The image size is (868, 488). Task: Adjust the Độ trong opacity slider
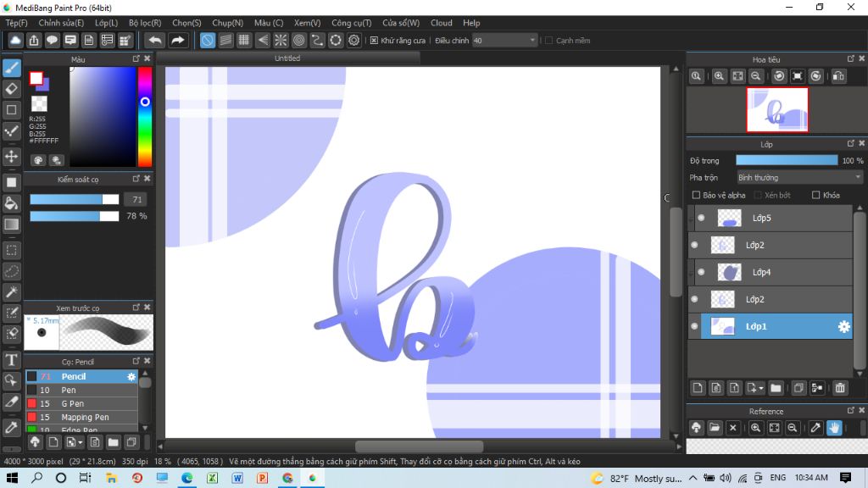coord(787,160)
